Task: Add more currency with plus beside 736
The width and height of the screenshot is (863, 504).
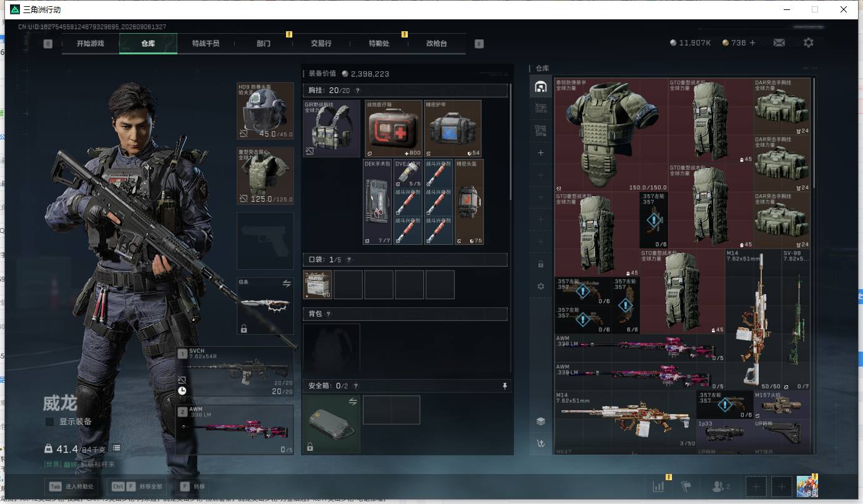Action: [x=752, y=42]
